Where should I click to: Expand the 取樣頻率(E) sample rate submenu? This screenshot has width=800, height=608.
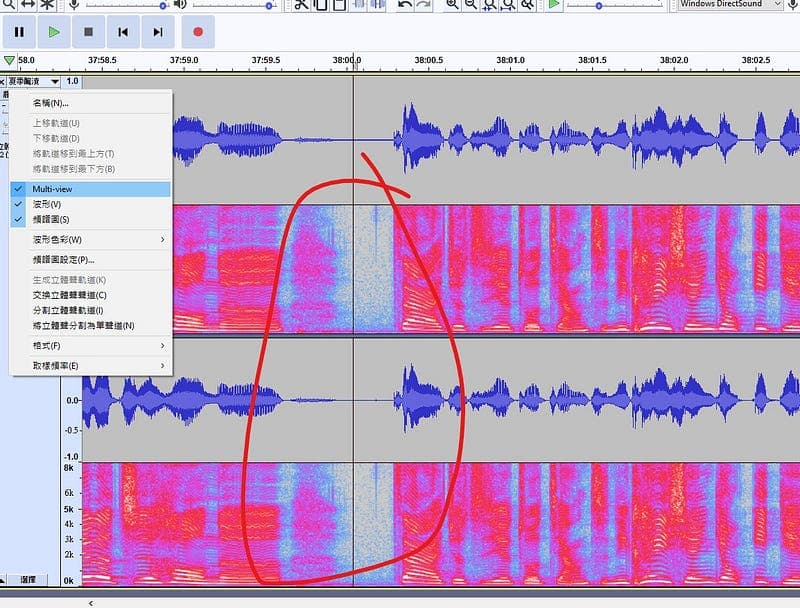click(x=91, y=366)
